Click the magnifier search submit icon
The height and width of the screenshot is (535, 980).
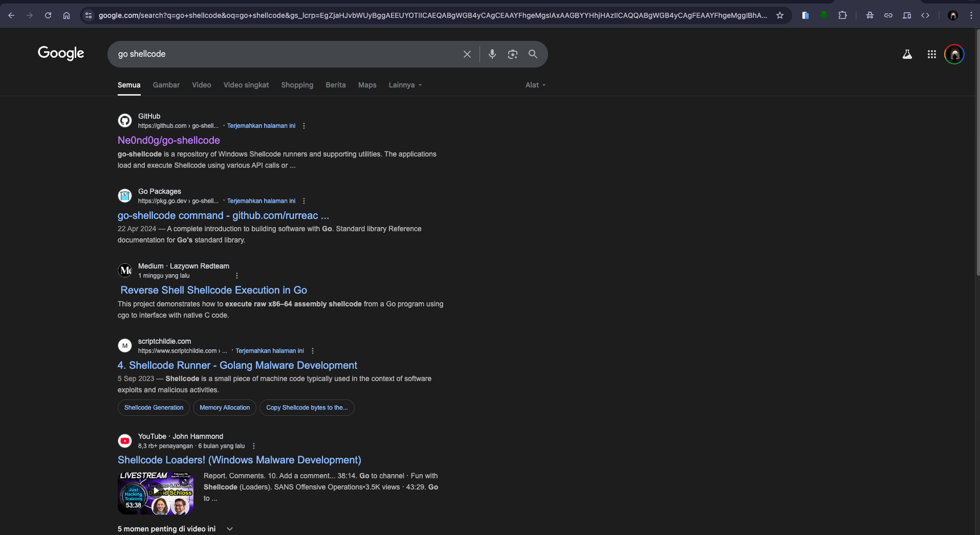pos(533,54)
